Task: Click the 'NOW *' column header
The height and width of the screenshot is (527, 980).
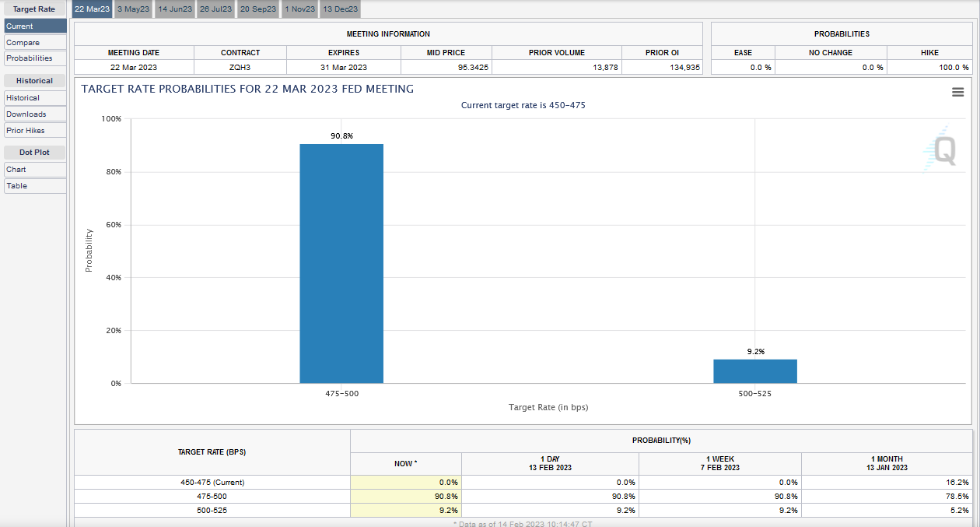Action: (x=406, y=464)
